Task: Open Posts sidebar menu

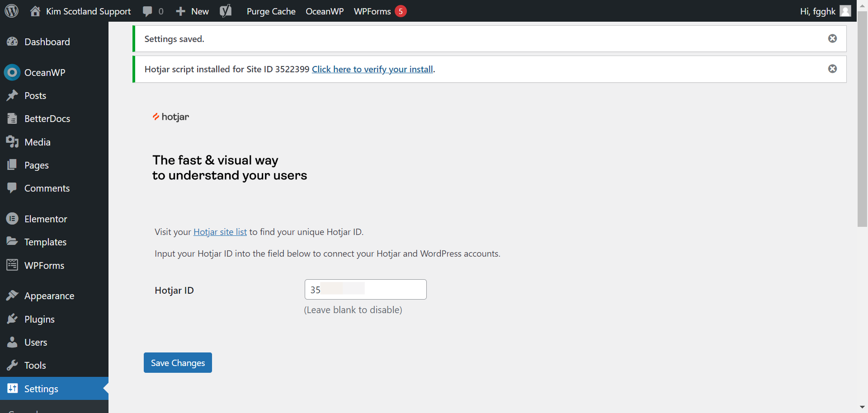Action: pos(54,95)
